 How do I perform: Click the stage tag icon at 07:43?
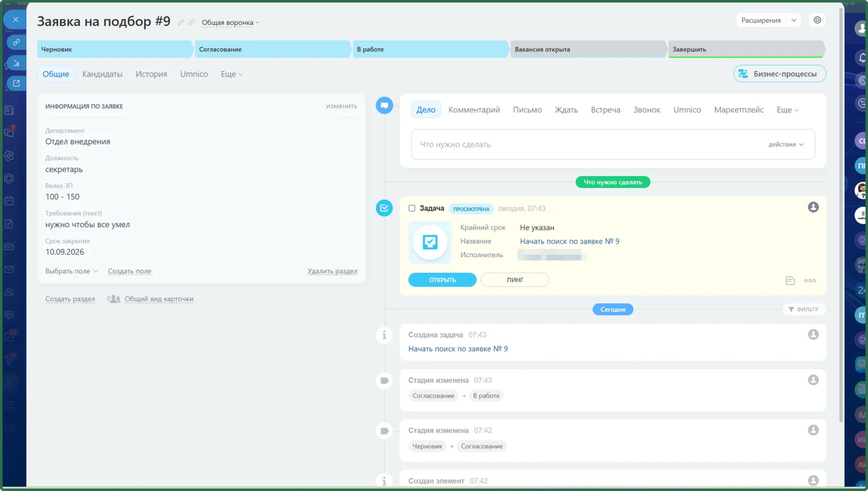pos(384,381)
